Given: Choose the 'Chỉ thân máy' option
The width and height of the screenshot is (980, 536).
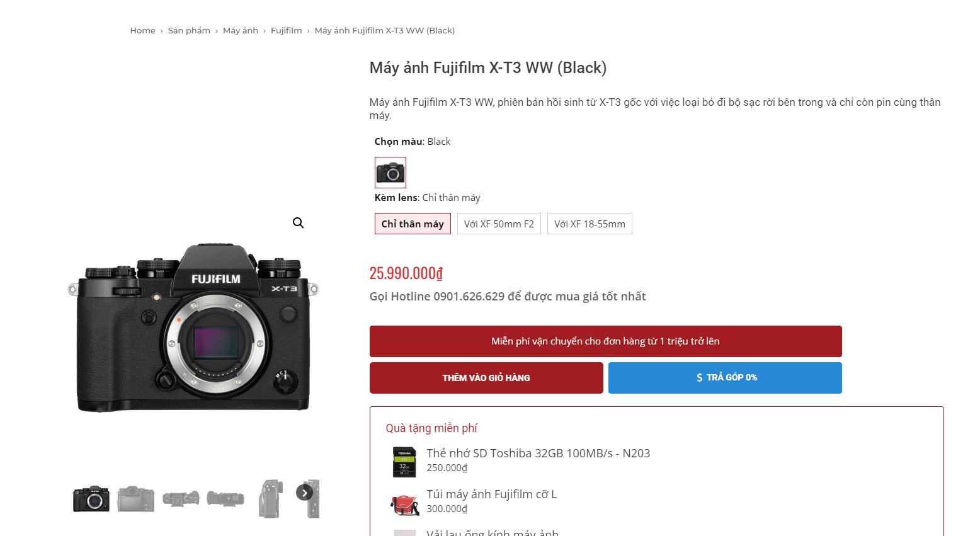Looking at the screenshot, I should pyautogui.click(x=413, y=224).
